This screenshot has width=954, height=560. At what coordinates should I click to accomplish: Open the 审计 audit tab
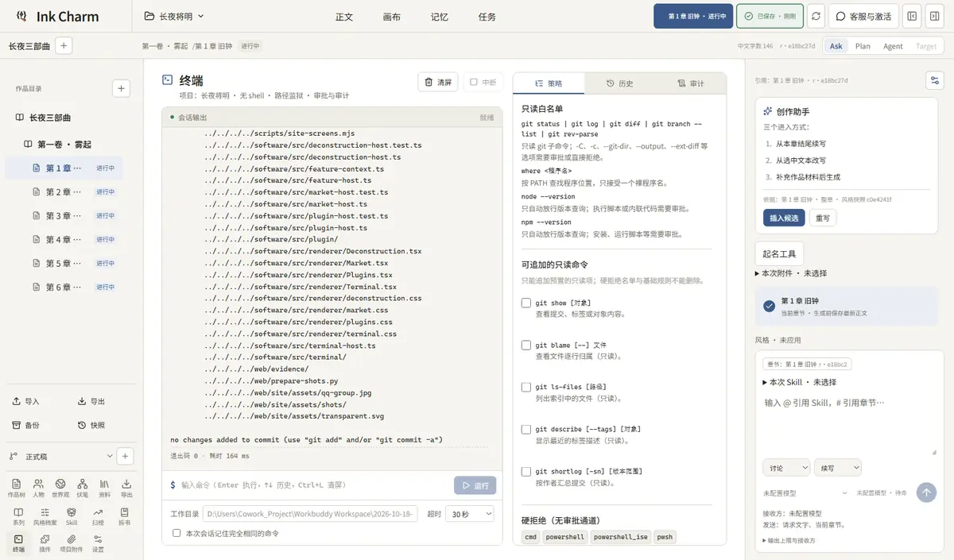[x=690, y=83]
